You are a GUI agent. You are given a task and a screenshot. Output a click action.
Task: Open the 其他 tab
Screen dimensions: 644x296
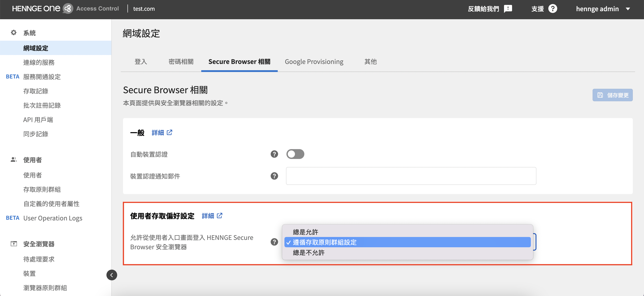371,61
